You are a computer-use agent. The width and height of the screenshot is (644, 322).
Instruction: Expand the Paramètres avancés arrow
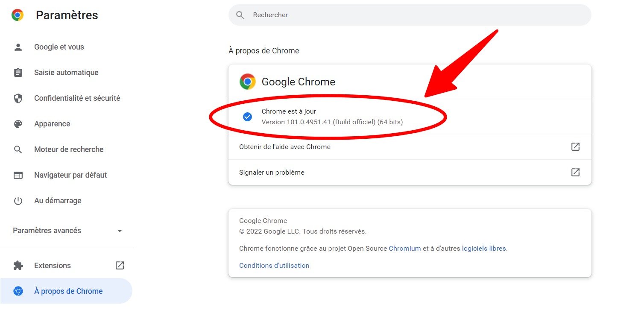[x=120, y=231]
